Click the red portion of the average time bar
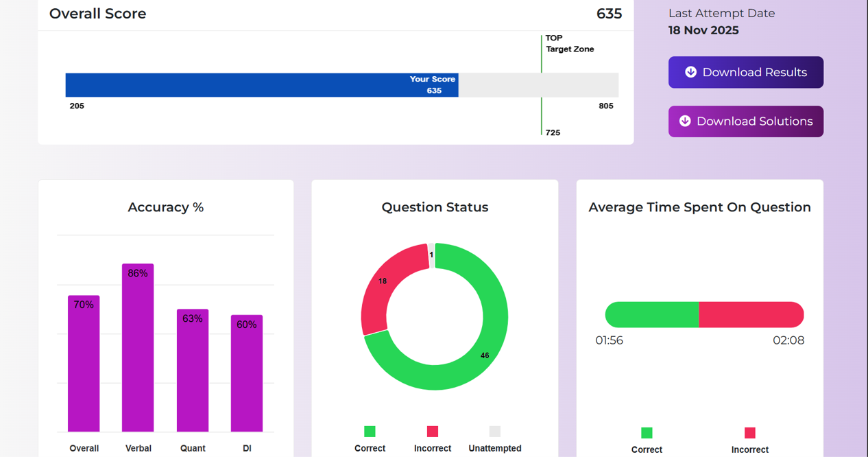Viewport: 868px width, 457px height. [x=751, y=315]
